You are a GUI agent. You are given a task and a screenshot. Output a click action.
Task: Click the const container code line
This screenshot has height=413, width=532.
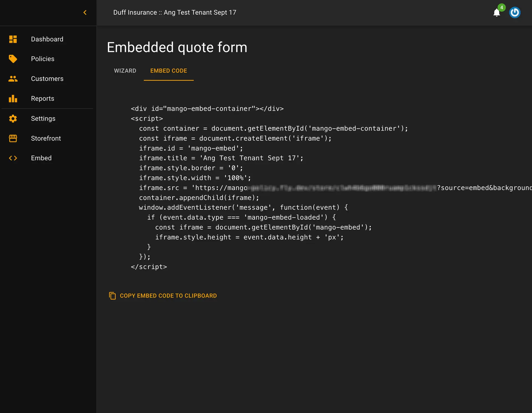[273, 128]
